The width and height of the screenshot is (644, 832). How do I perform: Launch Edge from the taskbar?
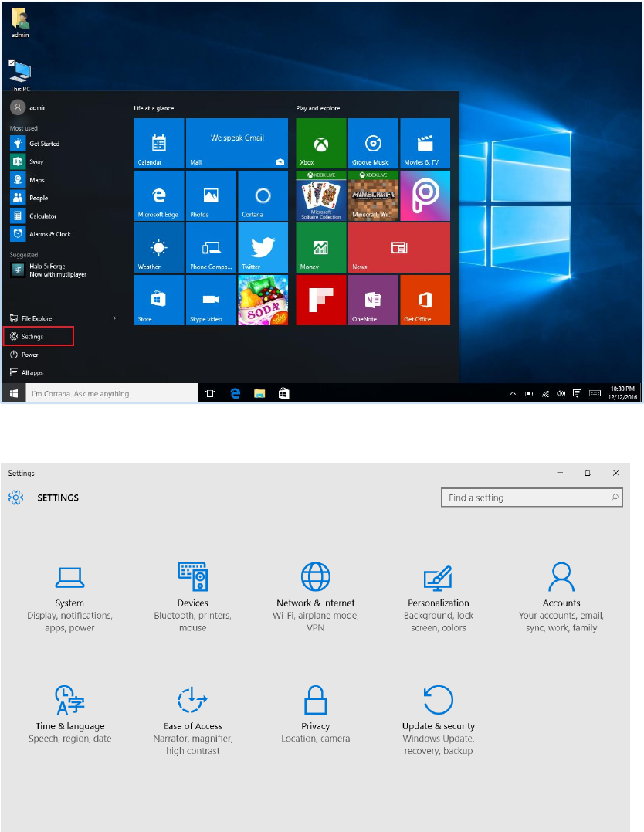click(235, 393)
